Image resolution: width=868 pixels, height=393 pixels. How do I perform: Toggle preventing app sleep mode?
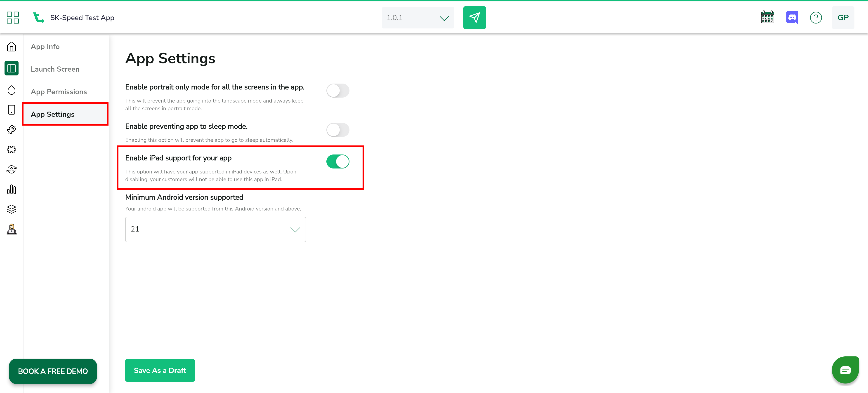(338, 130)
